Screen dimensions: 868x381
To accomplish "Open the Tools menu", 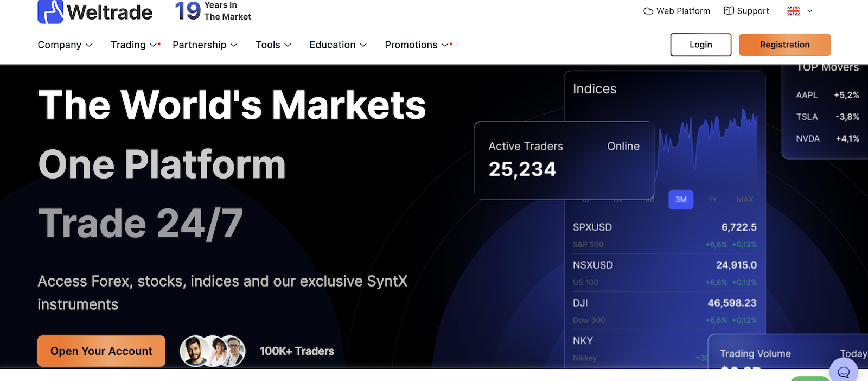I will [x=273, y=45].
